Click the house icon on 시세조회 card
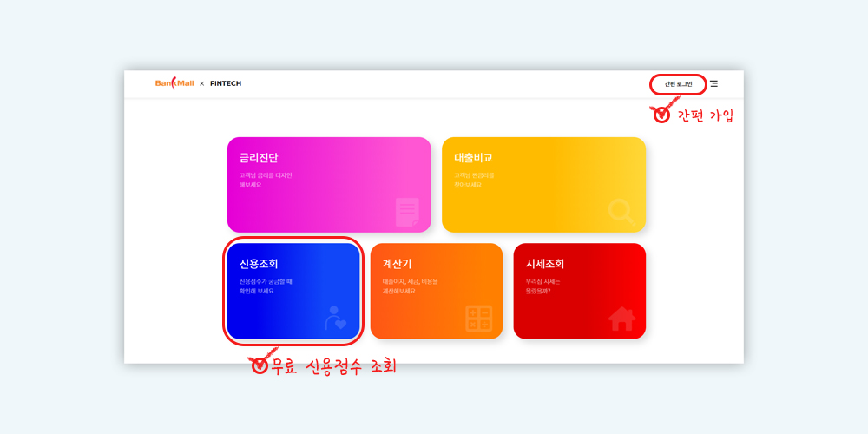The width and height of the screenshot is (868, 434). pyautogui.click(x=621, y=319)
